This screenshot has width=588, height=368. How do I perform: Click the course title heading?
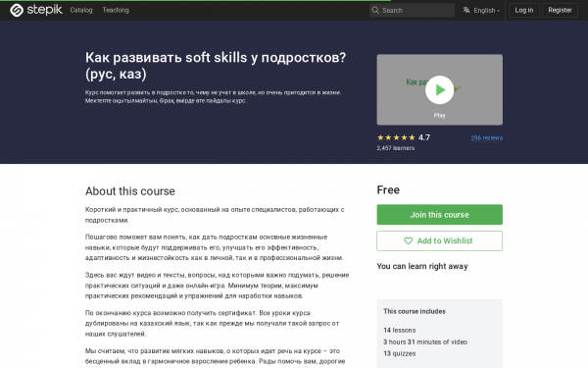pos(216,66)
